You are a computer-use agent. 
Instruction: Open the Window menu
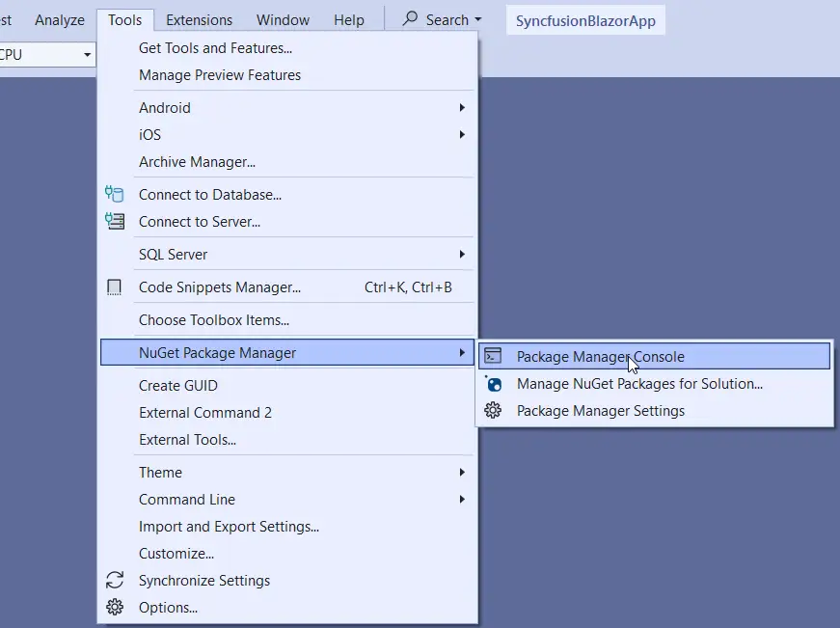(x=283, y=19)
